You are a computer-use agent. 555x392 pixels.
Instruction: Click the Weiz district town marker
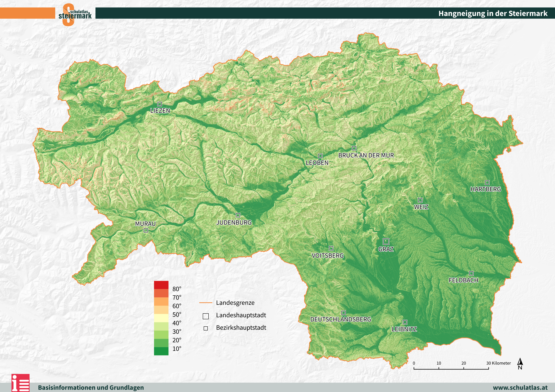click(420, 200)
